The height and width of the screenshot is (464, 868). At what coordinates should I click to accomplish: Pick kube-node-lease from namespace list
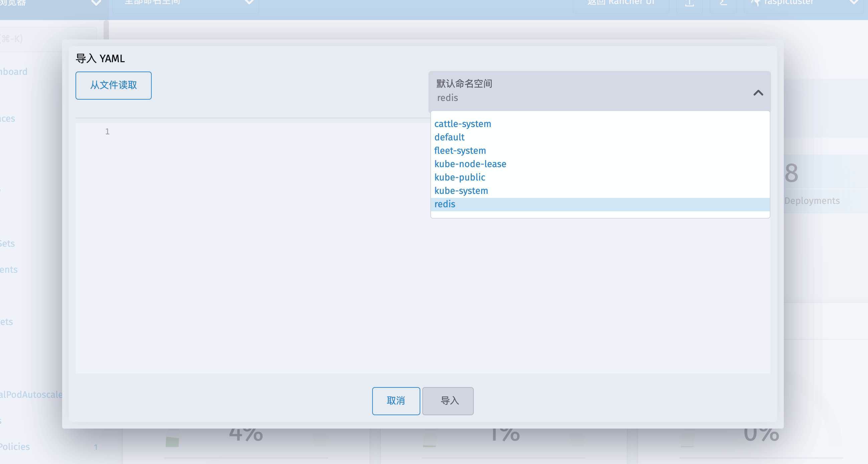coord(470,164)
